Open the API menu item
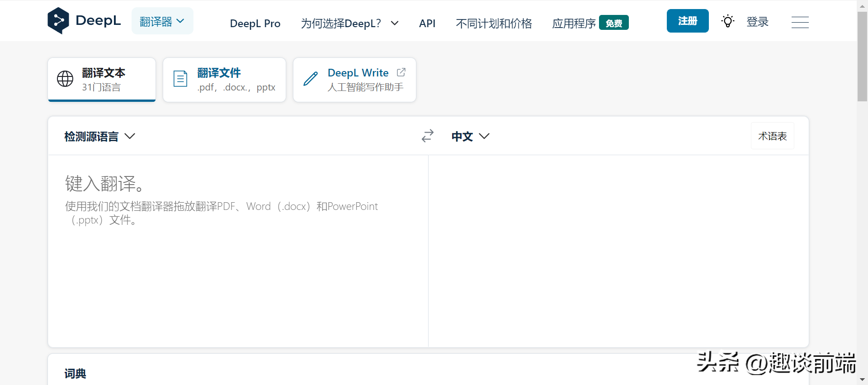This screenshot has width=868, height=385. pos(427,23)
